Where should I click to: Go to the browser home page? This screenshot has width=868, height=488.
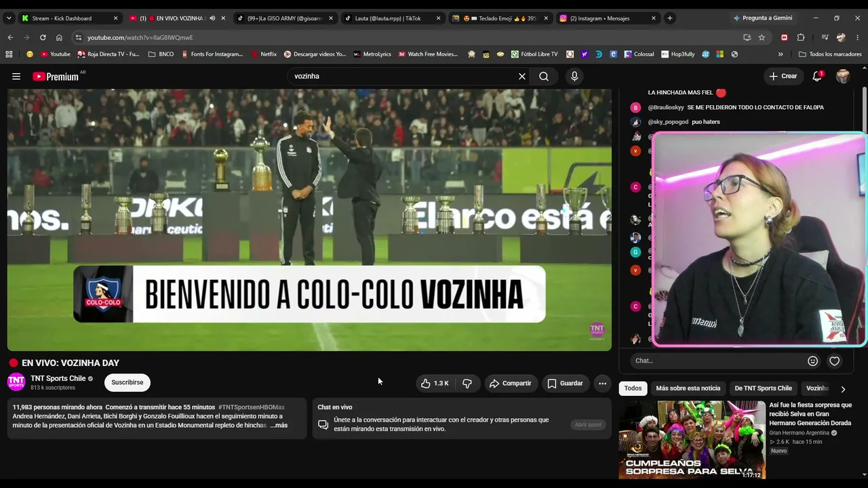coord(59,37)
